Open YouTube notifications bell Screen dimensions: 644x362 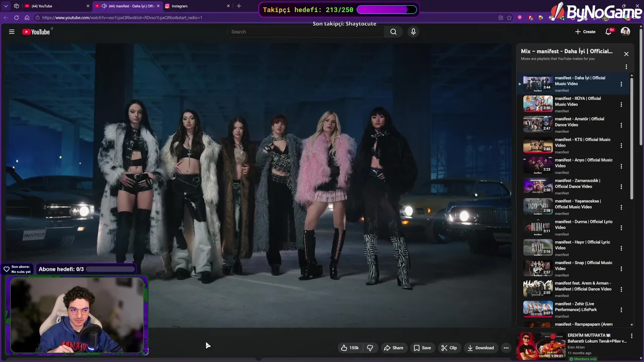pyautogui.click(x=608, y=32)
